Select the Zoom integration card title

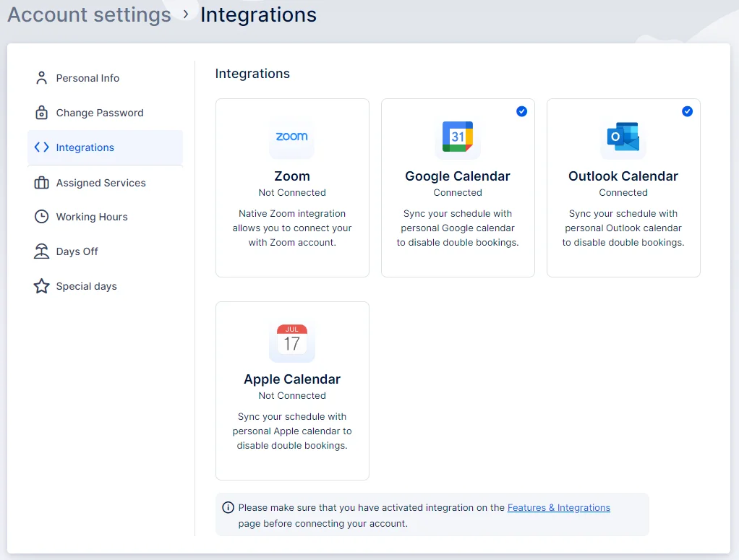click(292, 176)
